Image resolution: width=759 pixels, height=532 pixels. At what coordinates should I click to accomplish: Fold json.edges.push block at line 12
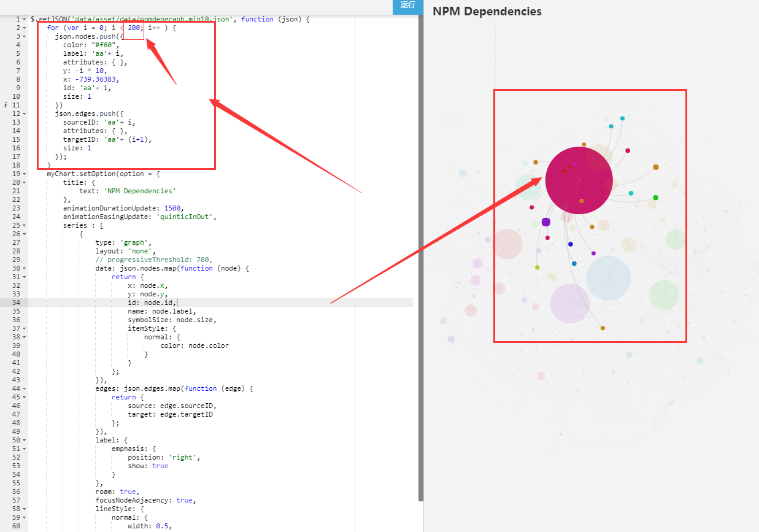point(24,114)
